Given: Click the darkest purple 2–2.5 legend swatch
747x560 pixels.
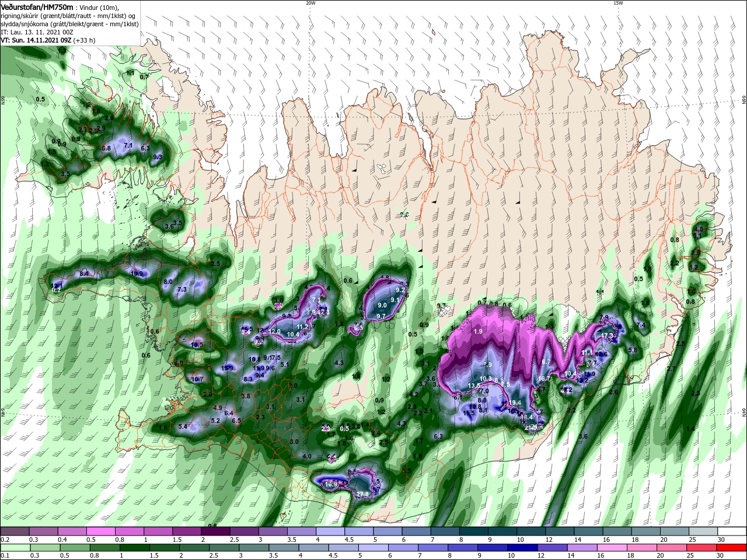Looking at the screenshot, I should (x=215, y=532).
